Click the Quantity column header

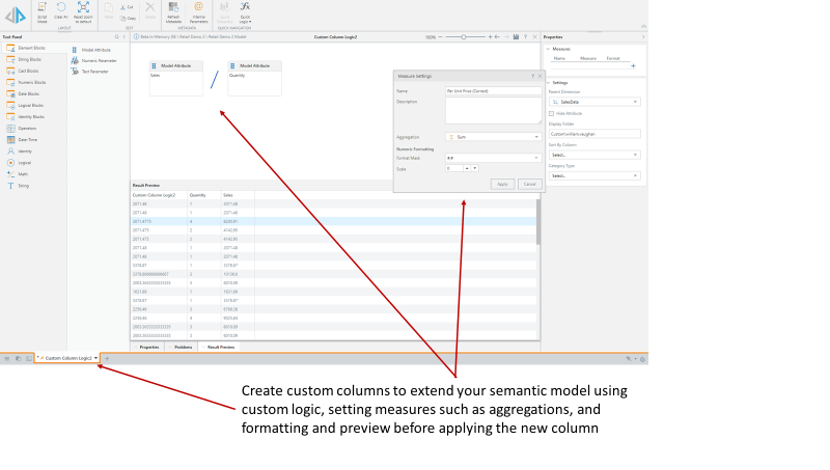point(204,195)
